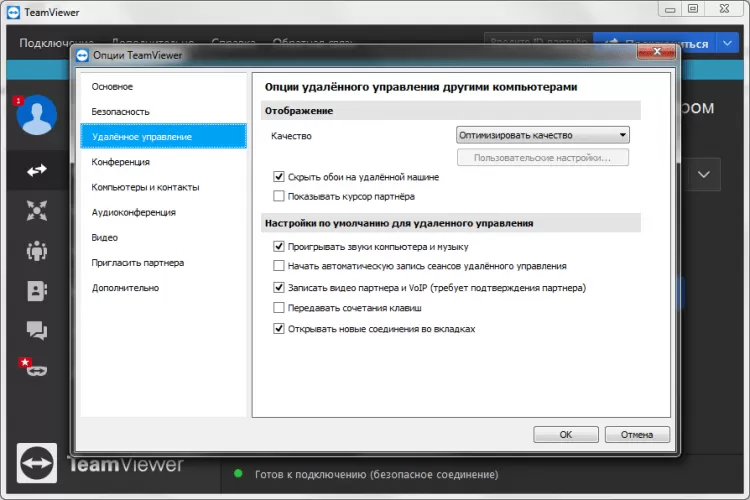This screenshot has height=500, width=750.
Task: Open the 'Качество' quality dropdown
Action: point(542,135)
